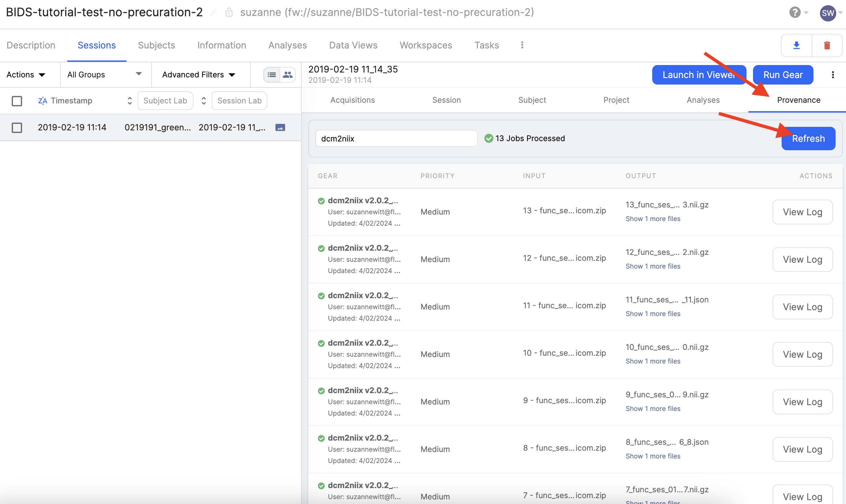Expand Advanced Filters dropdown

199,75
